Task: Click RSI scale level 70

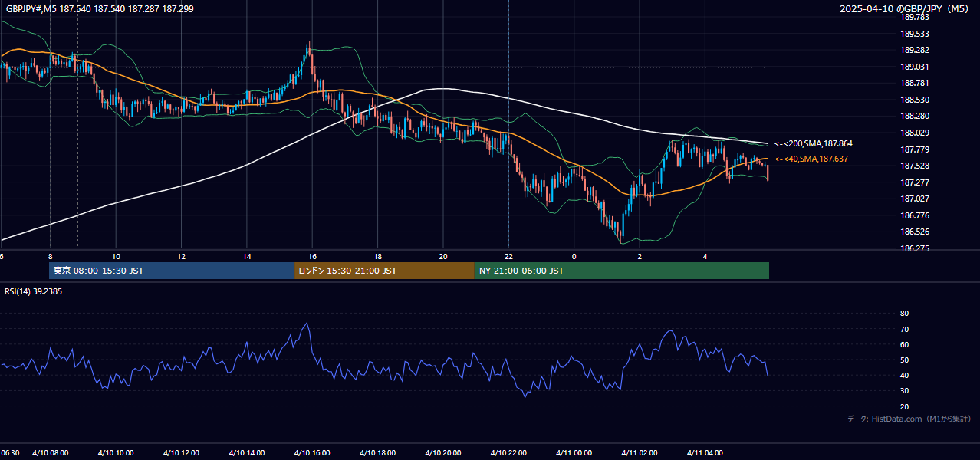Action: [x=904, y=329]
